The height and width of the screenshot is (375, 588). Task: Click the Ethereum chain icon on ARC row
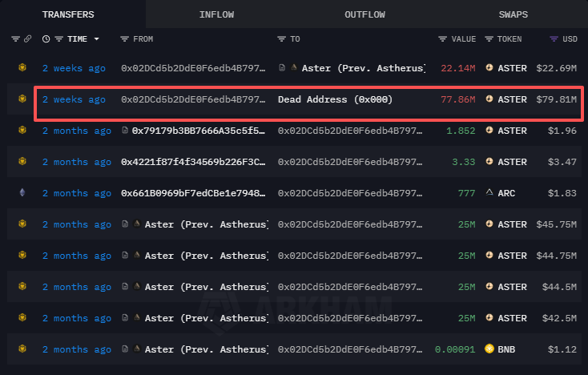(x=22, y=193)
